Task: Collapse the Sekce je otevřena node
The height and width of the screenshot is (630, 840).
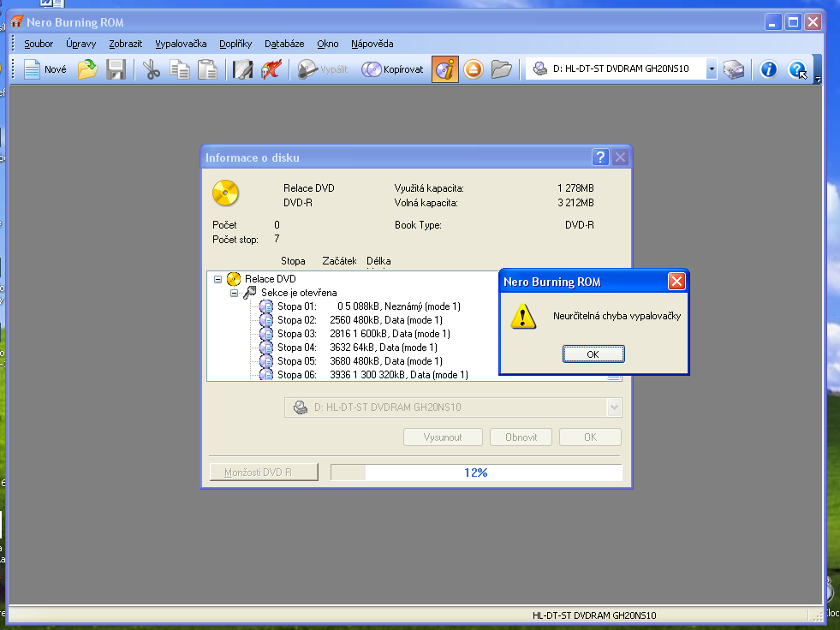Action: [x=234, y=293]
